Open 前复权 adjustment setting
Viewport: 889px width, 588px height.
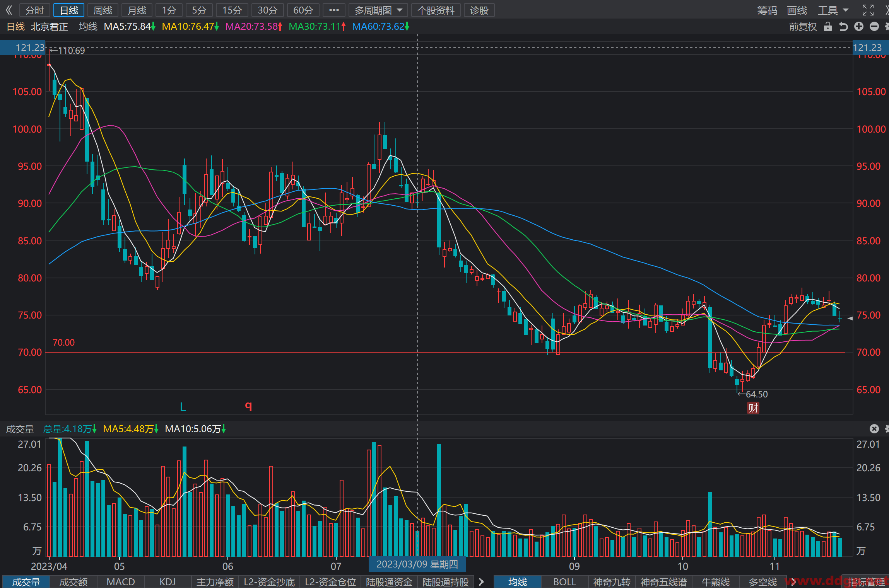tap(803, 27)
